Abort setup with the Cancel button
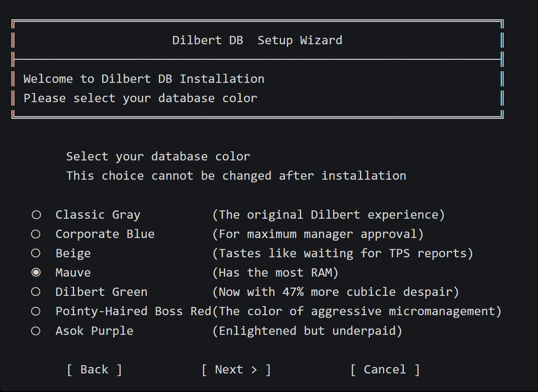The image size is (538, 392). pyautogui.click(x=385, y=370)
